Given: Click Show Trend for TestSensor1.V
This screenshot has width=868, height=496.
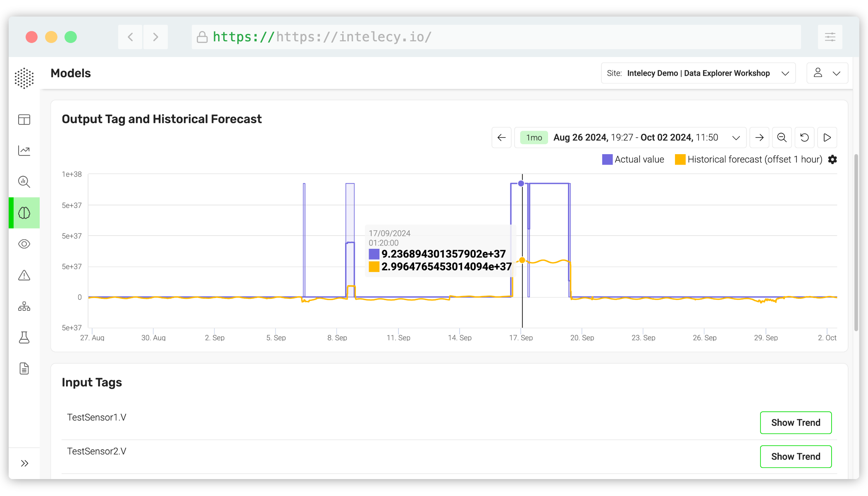Looking at the screenshot, I should (795, 422).
